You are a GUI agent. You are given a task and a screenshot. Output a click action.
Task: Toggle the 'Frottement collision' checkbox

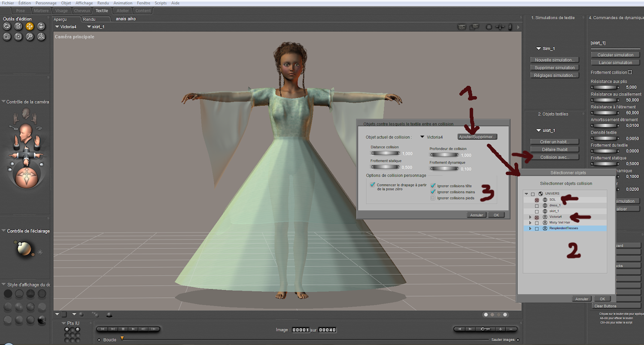point(630,72)
